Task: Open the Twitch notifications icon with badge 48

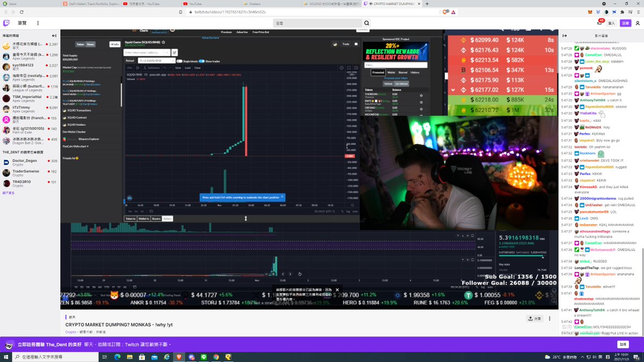Action: point(599,23)
